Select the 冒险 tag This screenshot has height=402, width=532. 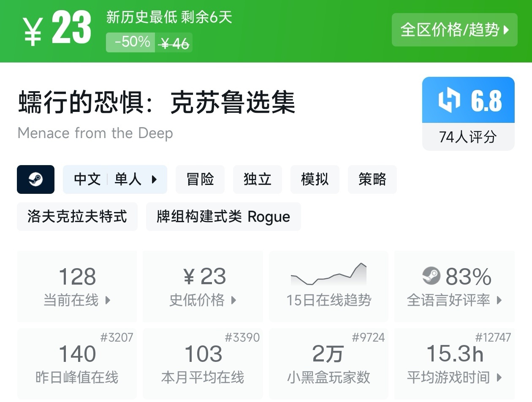tap(200, 179)
